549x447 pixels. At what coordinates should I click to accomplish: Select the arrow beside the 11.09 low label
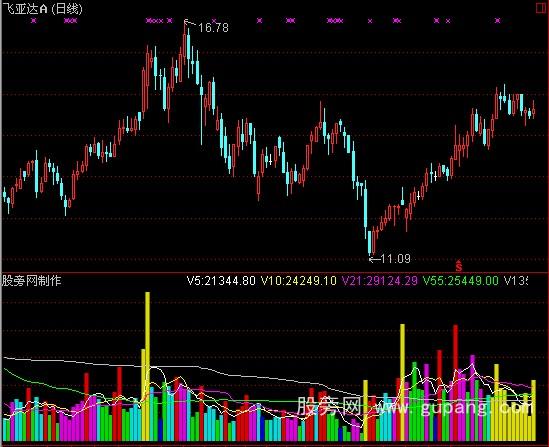(375, 259)
